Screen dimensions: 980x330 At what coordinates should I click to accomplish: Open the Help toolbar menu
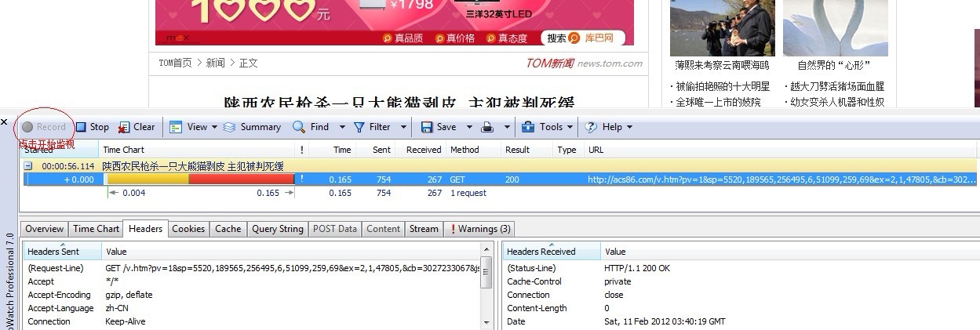pyautogui.click(x=609, y=127)
